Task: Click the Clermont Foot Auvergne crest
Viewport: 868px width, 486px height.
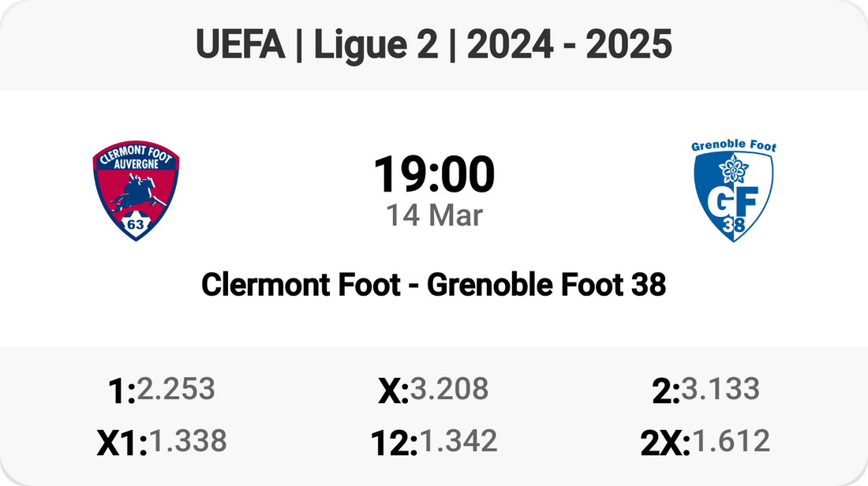Action: click(136, 191)
